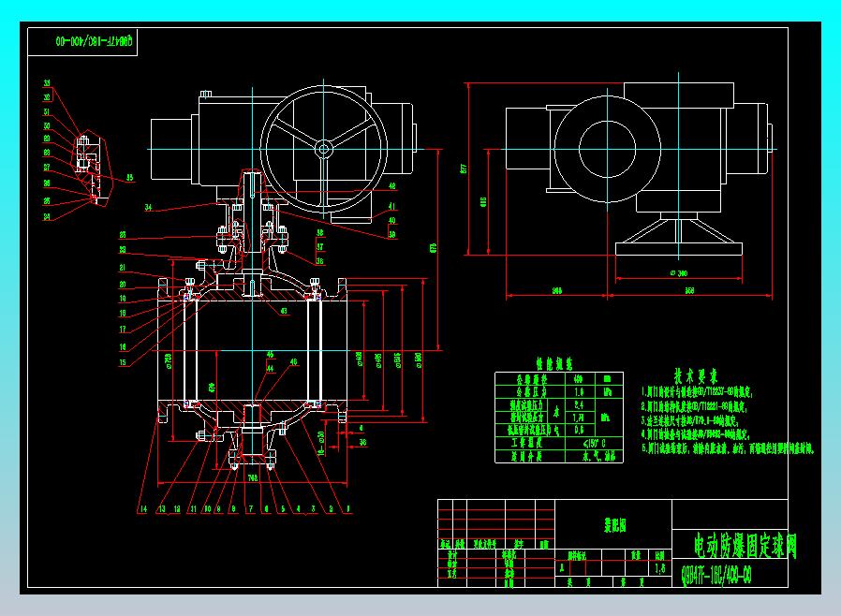Screen dimensions: 841x616
Task: Click part number 46 callout
Action: [293, 362]
